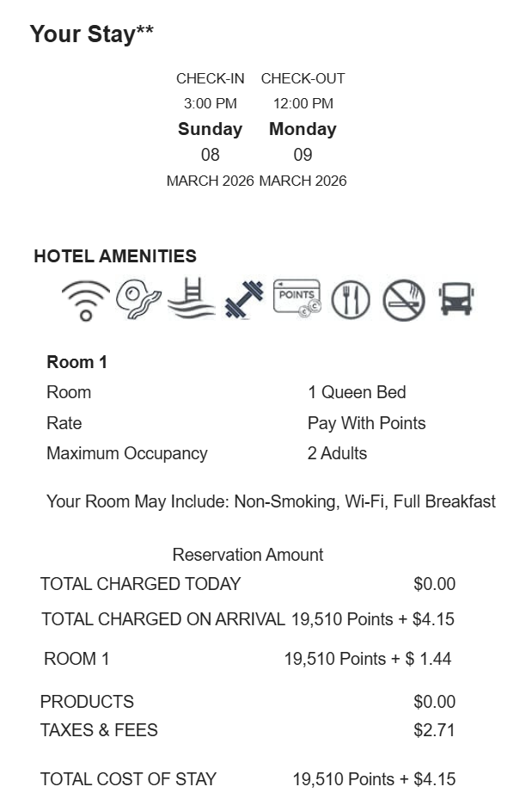Screen dimensions: 532x799
Task: Click the TAXES & FEES amount $2.71
Action: (x=434, y=730)
